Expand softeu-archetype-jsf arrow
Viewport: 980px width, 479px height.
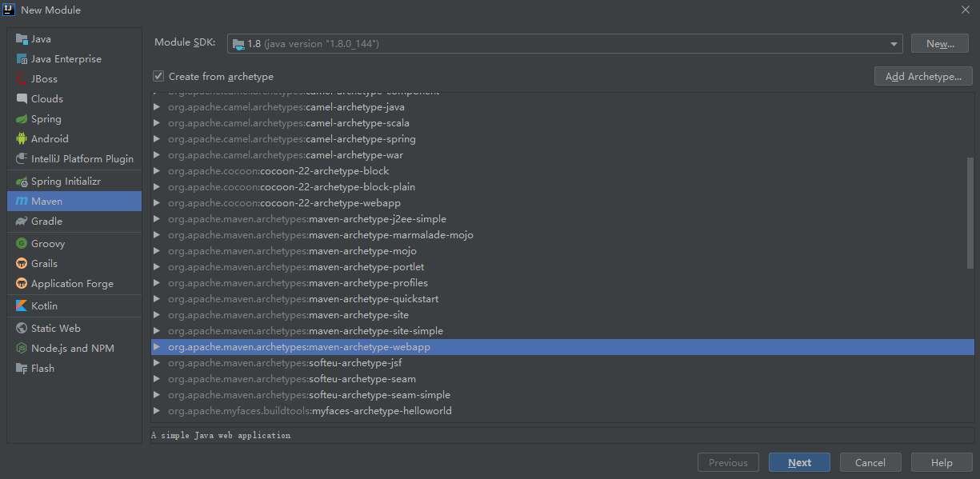point(158,363)
